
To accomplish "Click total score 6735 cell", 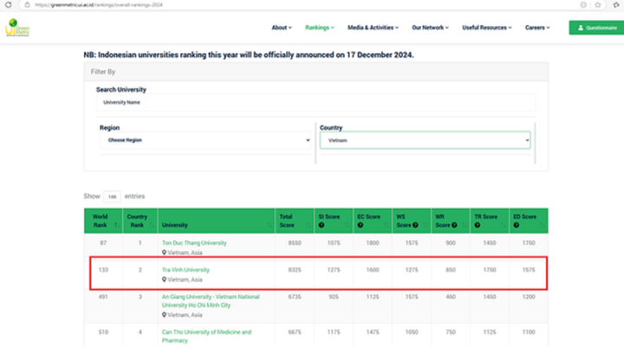I will click(295, 296).
